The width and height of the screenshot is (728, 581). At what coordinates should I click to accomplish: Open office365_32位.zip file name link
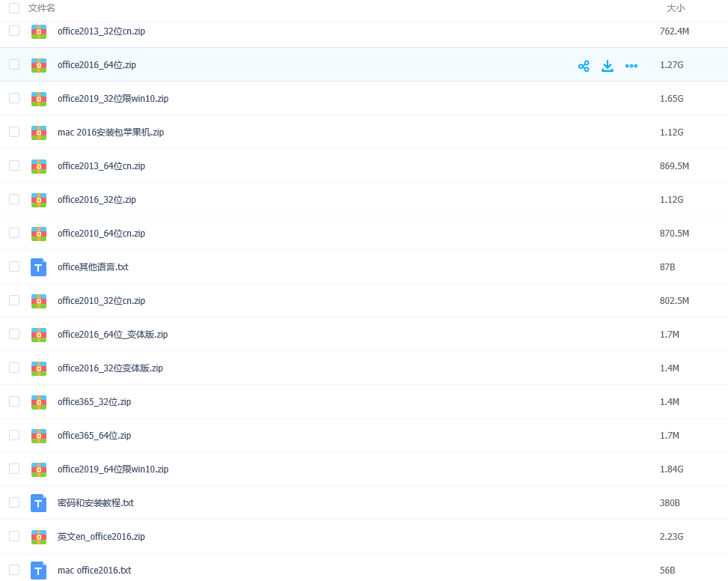[x=94, y=402]
